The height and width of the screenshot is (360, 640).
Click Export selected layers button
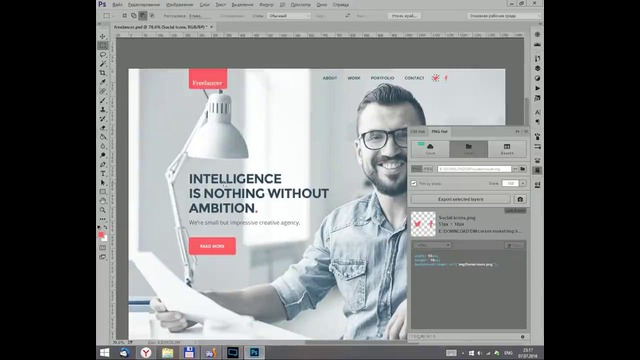pos(461,199)
